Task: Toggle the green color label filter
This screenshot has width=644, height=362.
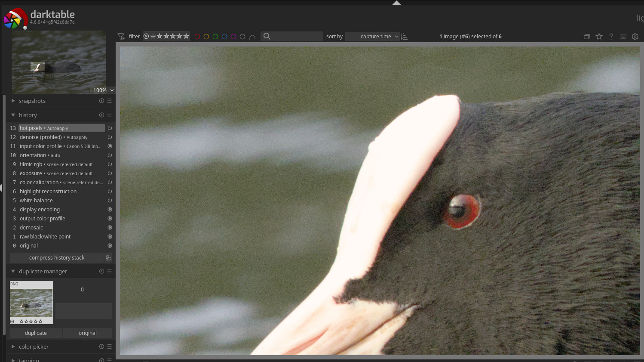Action: click(215, 37)
